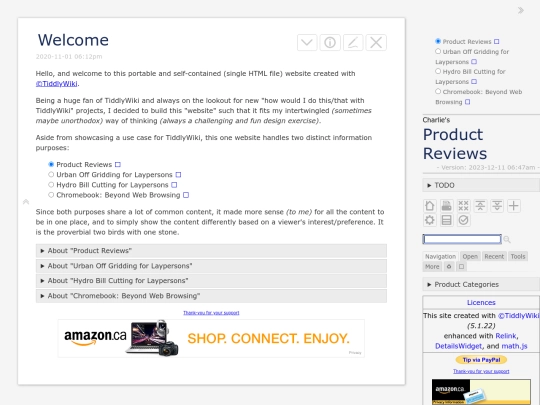Open square icon beside sidebar Urban Off Gridding
This screenshot has height=405, width=540.
(x=474, y=62)
